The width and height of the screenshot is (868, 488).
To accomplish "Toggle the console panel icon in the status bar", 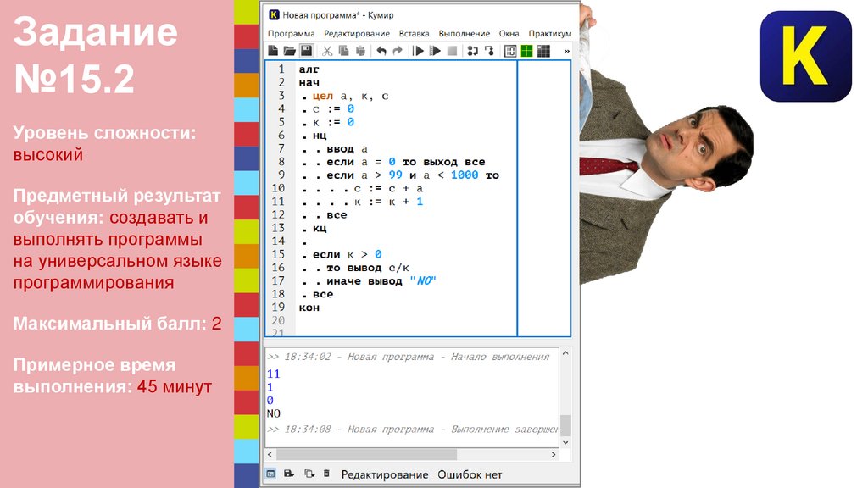I will [x=270, y=474].
